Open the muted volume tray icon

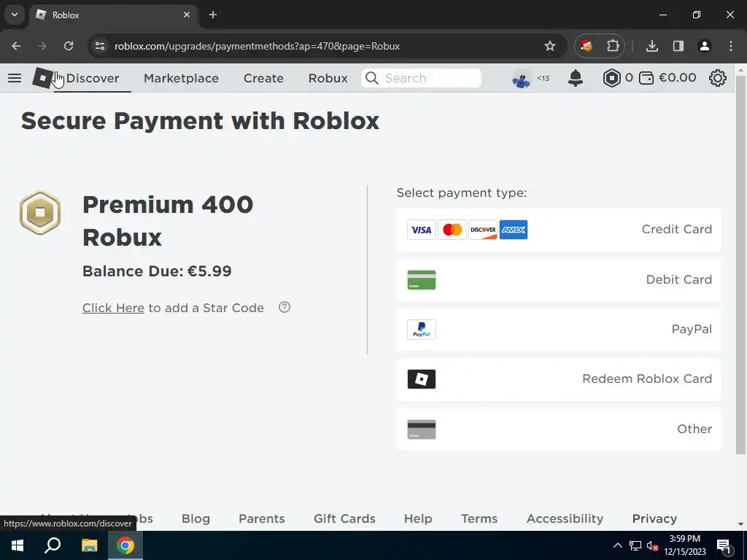tap(653, 545)
